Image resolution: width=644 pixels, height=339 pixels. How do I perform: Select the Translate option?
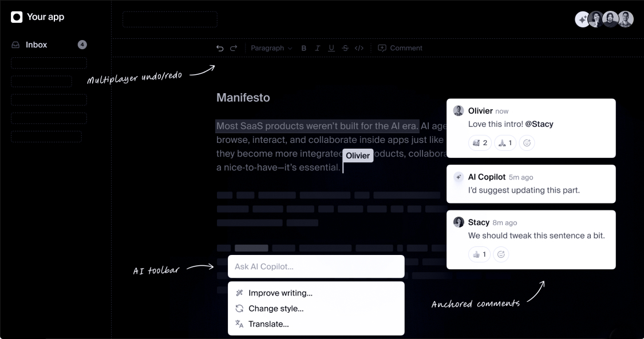[x=268, y=324]
